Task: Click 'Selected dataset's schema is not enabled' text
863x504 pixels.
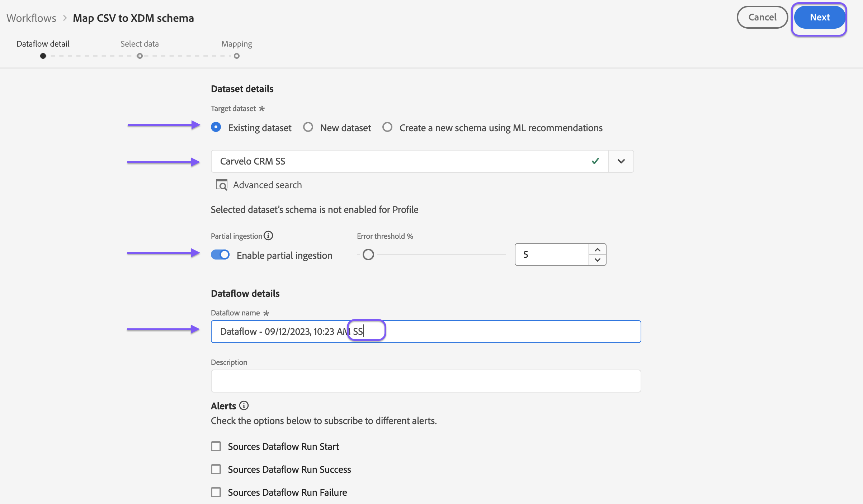Action: [x=315, y=210]
